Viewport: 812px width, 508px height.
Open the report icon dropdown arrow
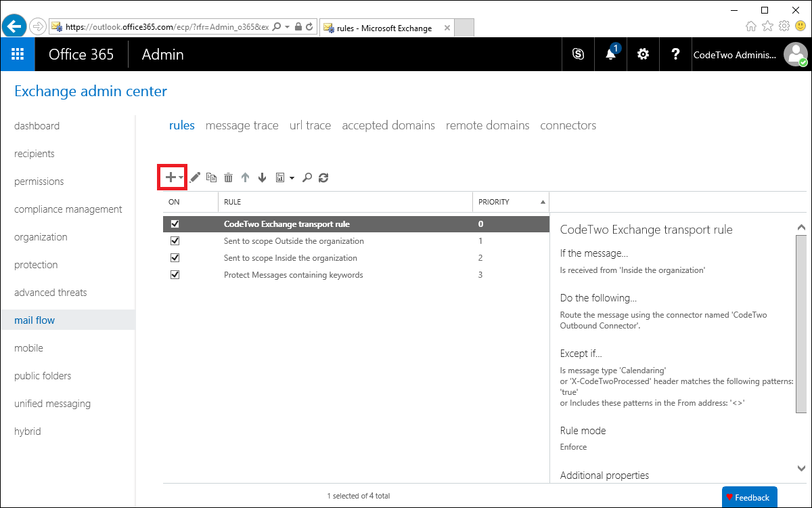pyautogui.click(x=292, y=178)
